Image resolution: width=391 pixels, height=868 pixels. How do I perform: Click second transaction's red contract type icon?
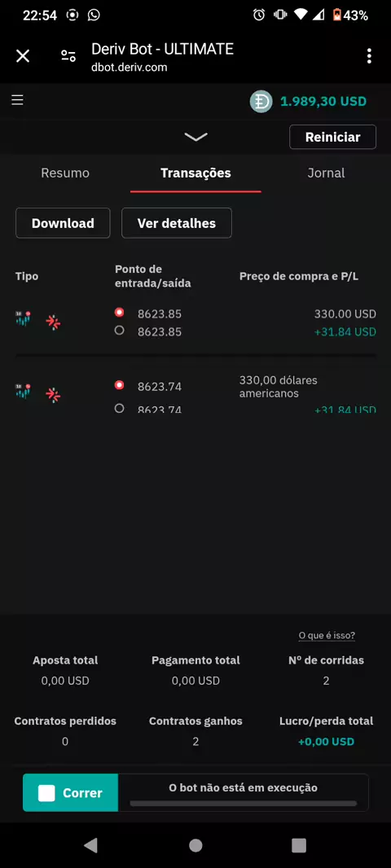pyautogui.click(x=53, y=394)
